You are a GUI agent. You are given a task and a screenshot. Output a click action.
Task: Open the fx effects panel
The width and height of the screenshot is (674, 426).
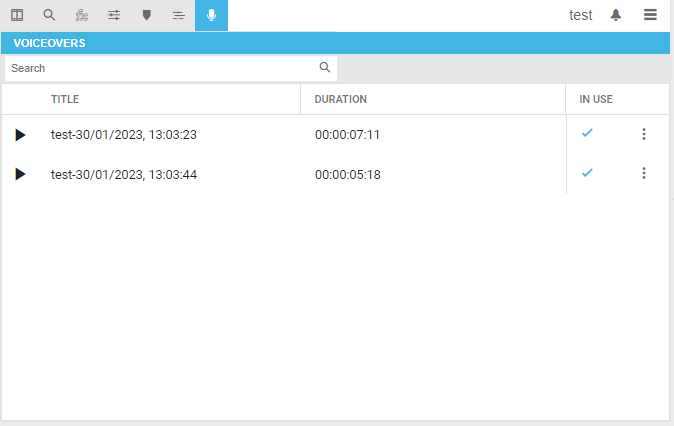[81, 15]
